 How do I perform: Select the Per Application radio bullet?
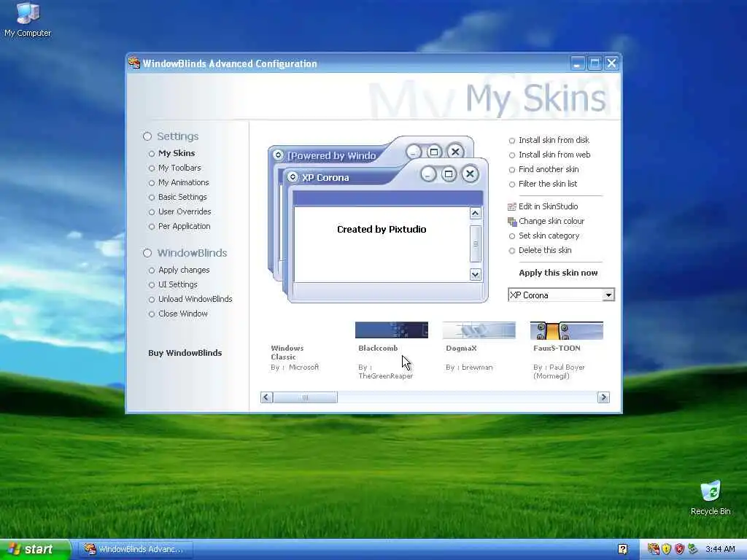pos(152,227)
